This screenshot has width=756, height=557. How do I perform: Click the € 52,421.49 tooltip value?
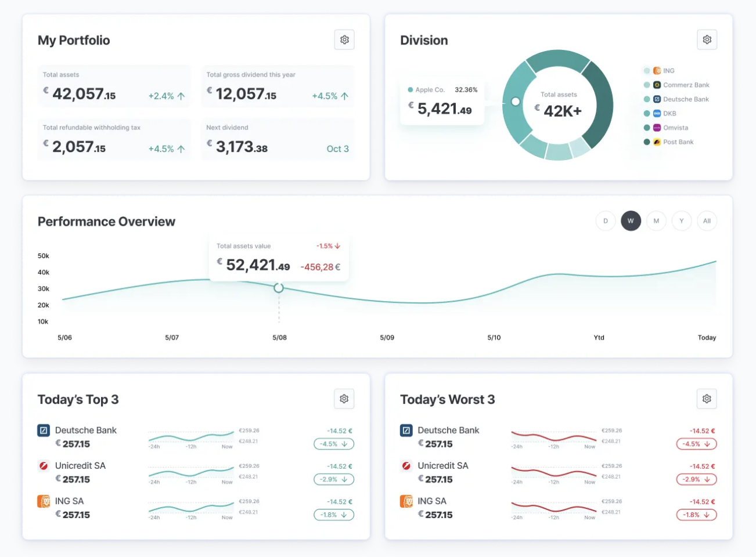253,265
